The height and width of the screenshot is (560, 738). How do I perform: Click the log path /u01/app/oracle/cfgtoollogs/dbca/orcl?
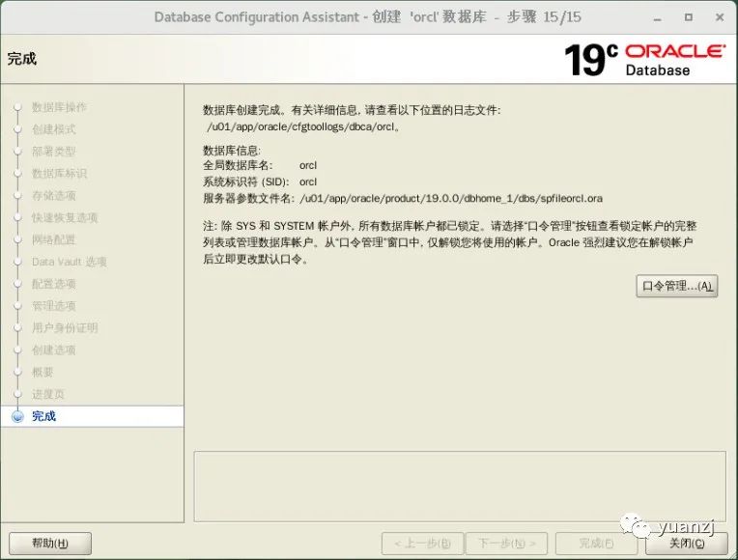coord(303,126)
